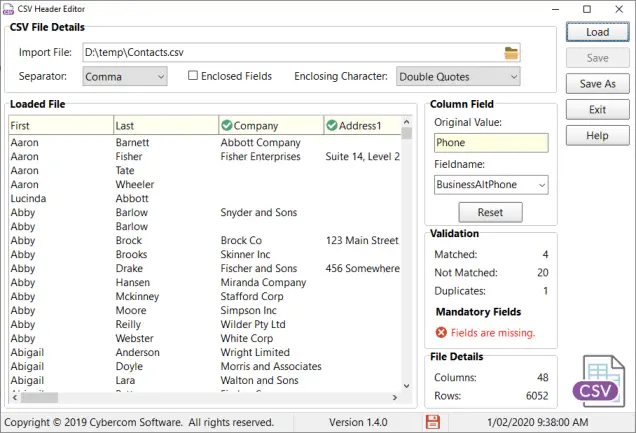Click the vertical scrollbar down arrow
The image size is (636, 433).
[x=406, y=386]
